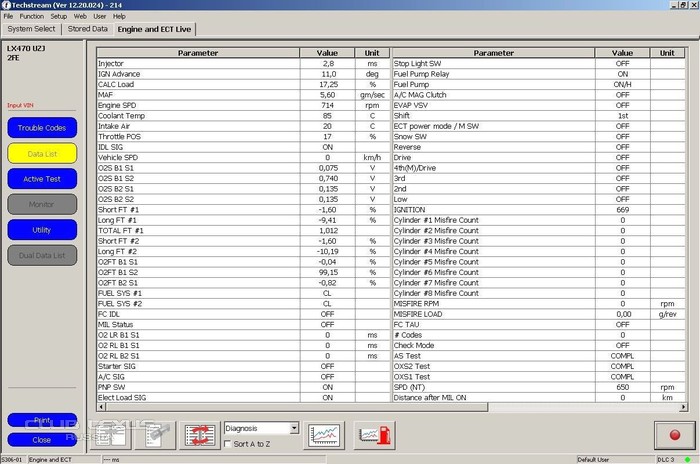Click the red record snapshot button
Screen dimensions: 700x464
675,433
